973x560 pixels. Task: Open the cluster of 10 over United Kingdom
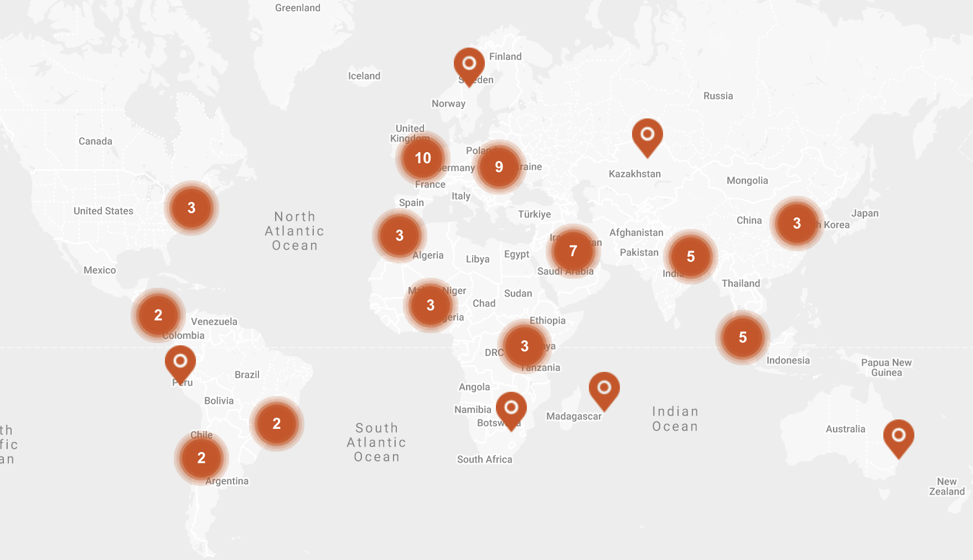(x=423, y=158)
